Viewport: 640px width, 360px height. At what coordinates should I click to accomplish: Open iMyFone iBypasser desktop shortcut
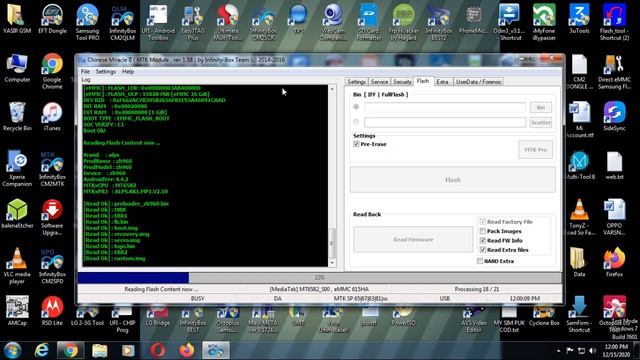544,22
